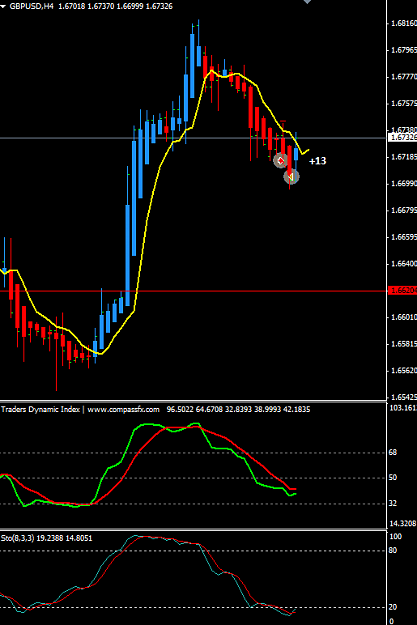
Task: Select the yellow triangle trade marker
Action: point(291,176)
